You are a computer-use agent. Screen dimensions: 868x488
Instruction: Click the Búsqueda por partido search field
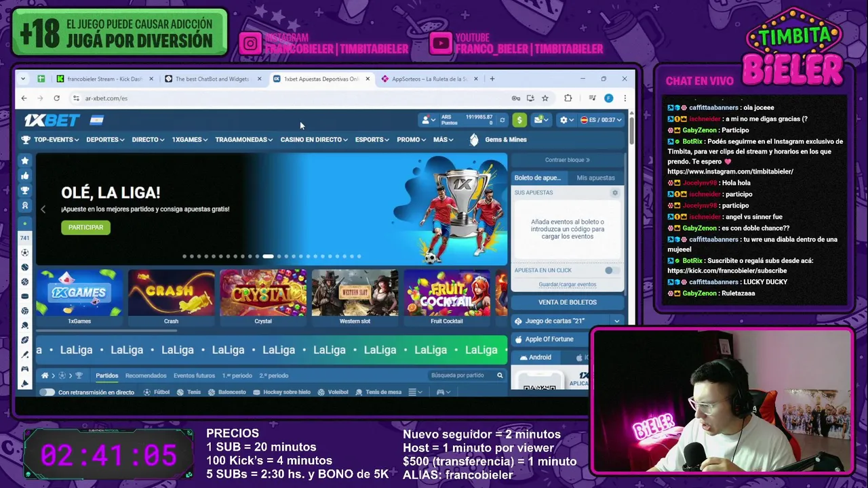(x=466, y=375)
